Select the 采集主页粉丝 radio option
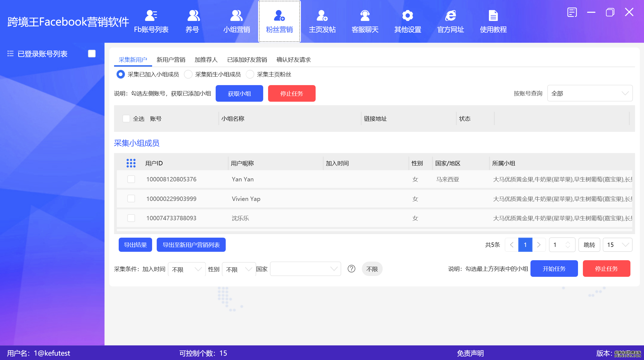 point(250,74)
